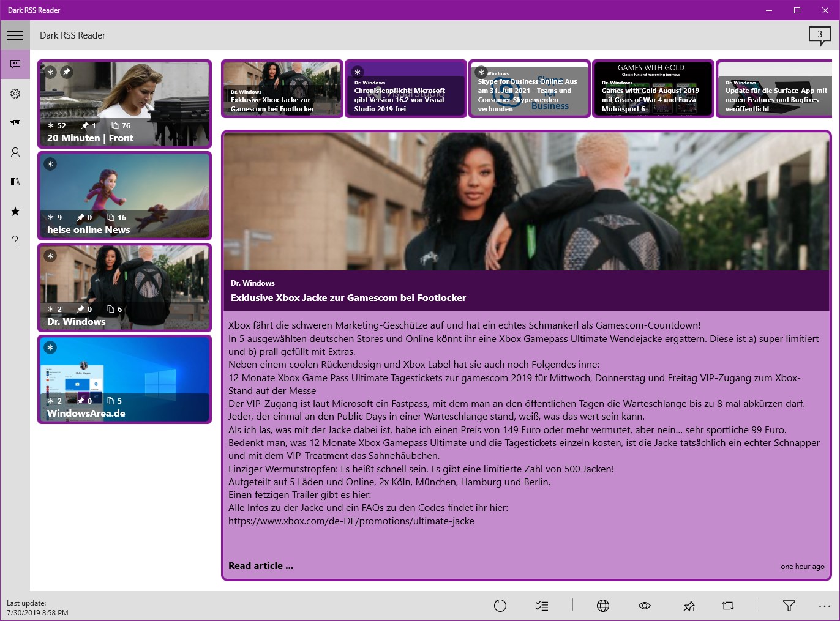Viewport: 840px width, 621px height.
Task: Toggle the unread asterisk on heise online News
Action: coord(50,164)
